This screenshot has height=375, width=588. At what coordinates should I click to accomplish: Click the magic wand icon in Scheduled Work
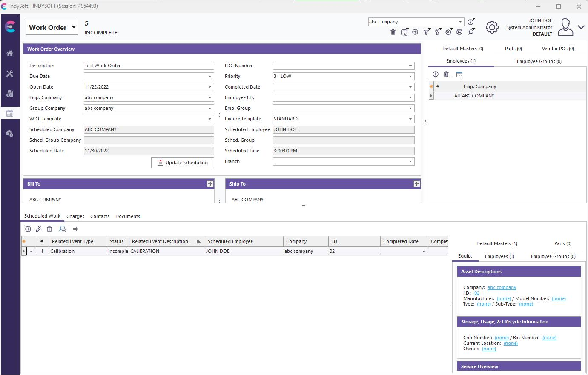[x=39, y=229]
